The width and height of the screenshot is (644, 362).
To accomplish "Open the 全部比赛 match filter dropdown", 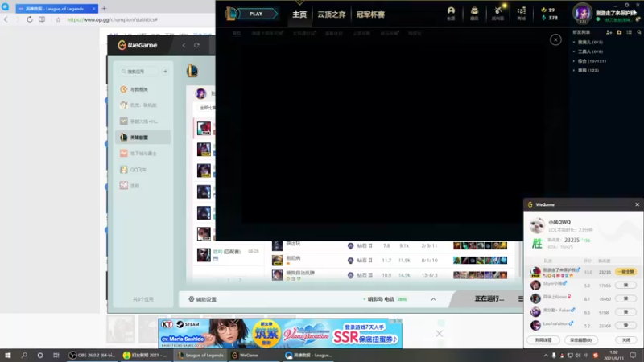I will [207, 108].
